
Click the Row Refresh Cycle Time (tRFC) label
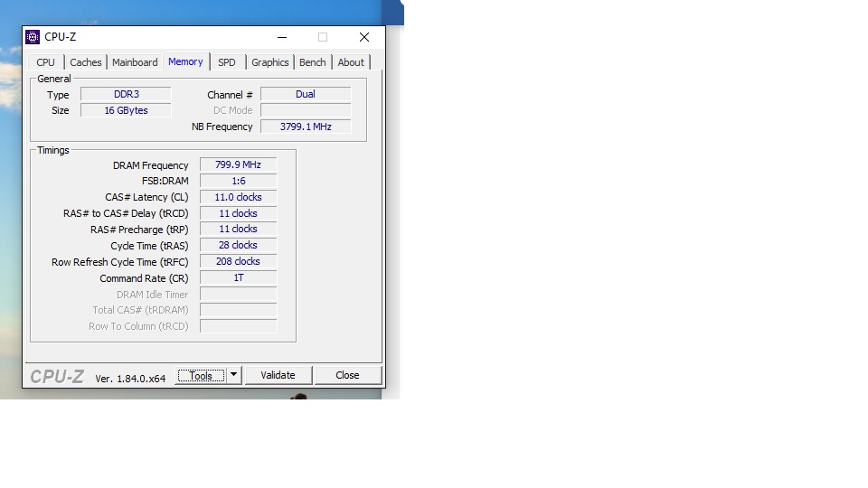point(120,262)
